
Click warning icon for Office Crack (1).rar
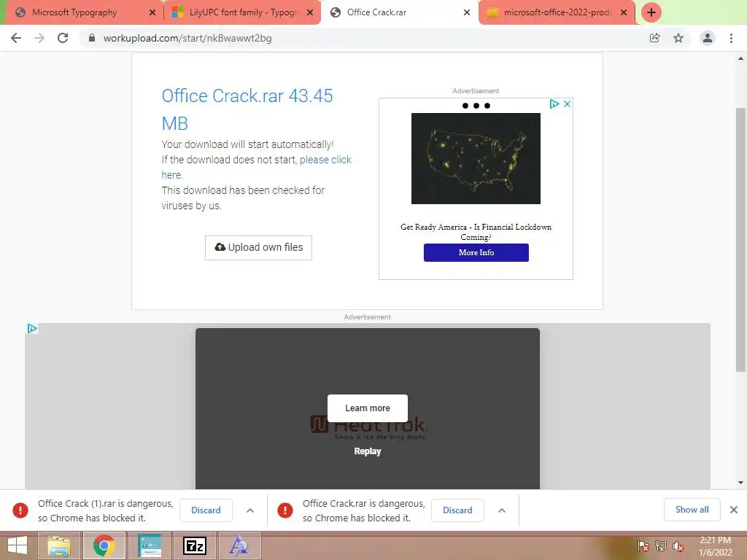[x=20, y=510]
